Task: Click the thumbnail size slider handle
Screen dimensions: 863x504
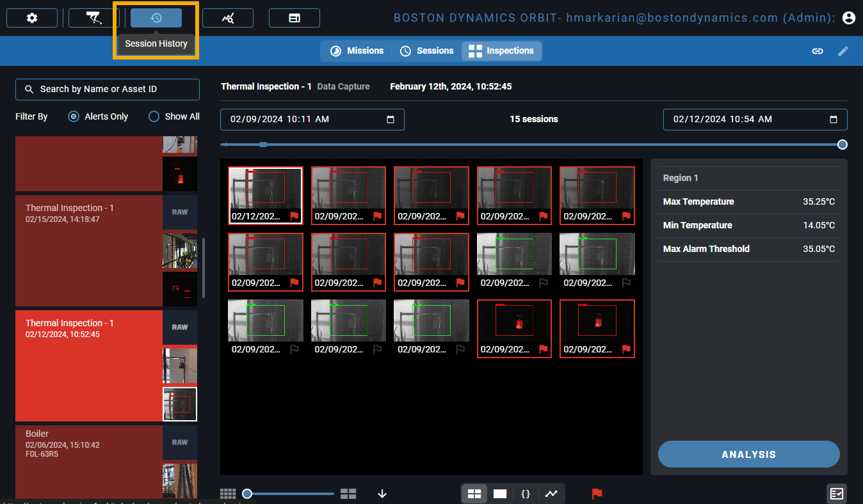Action: [247, 494]
